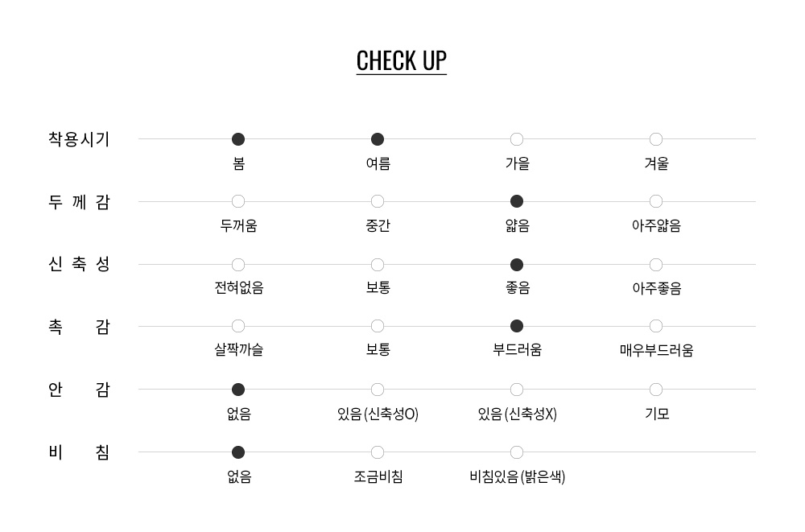Select the filled 얇음 thickness dot
The image size is (805, 532).
coord(517,201)
